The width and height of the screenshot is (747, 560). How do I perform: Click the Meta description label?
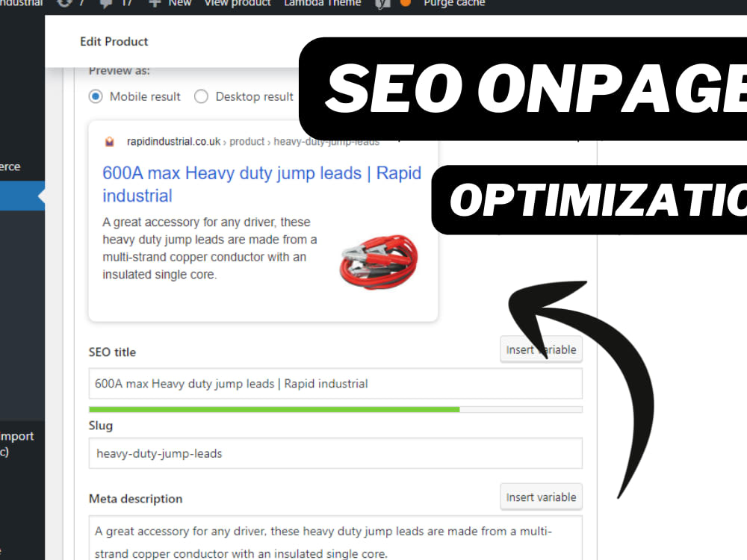click(136, 499)
